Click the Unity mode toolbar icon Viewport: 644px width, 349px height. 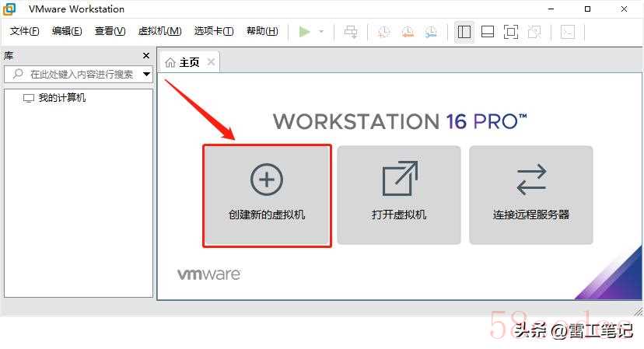coord(534,32)
